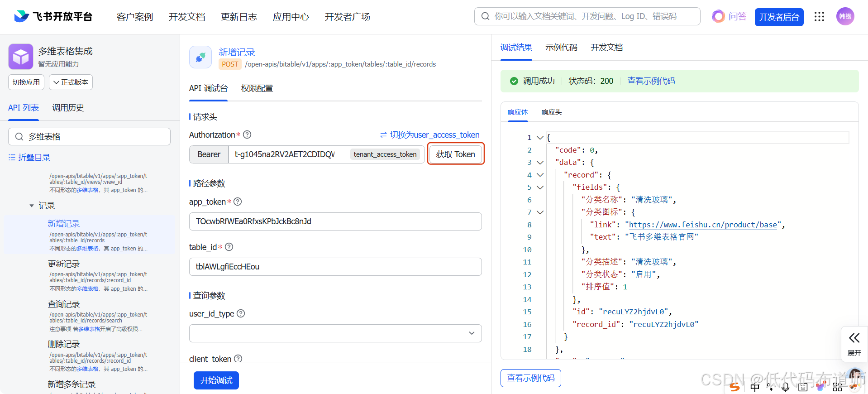Click the 开始调试 button
This screenshot has height=394, width=868.
point(216,380)
